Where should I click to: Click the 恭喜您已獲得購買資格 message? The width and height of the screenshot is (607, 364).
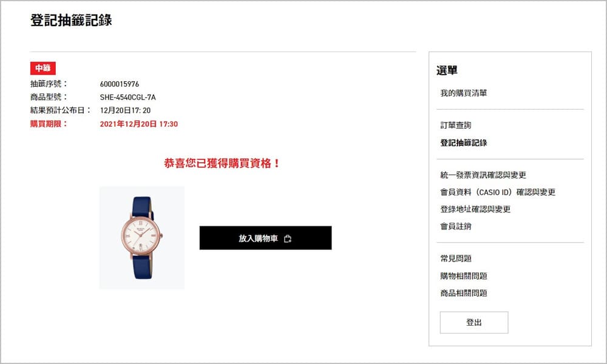pos(222,163)
